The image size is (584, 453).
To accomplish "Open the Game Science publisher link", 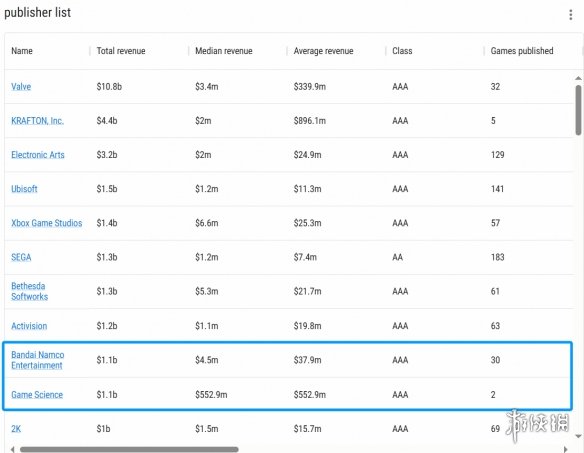I will [37, 395].
